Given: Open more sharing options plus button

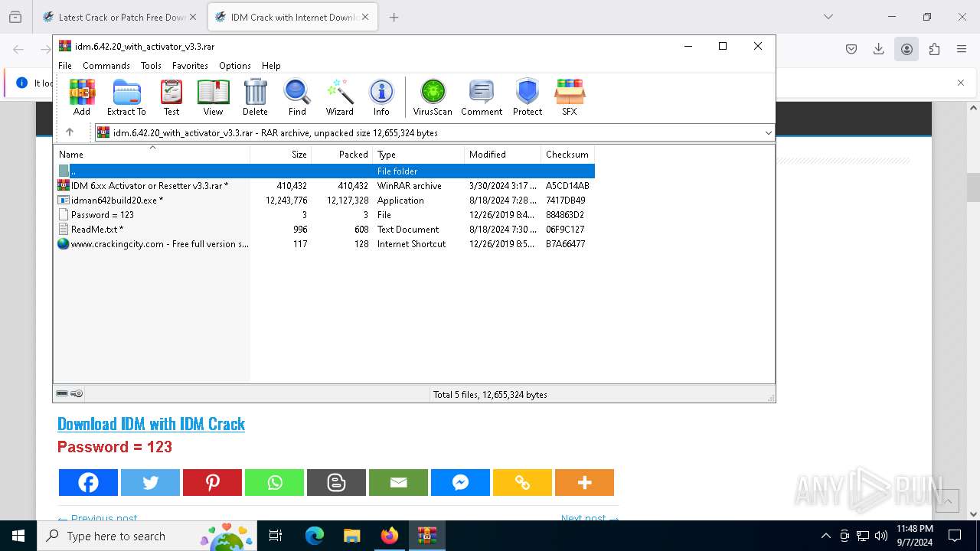Looking at the screenshot, I should [x=584, y=482].
